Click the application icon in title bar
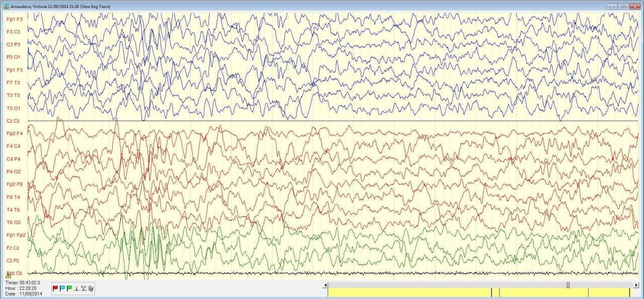The image size is (644, 299). (x=6, y=7)
